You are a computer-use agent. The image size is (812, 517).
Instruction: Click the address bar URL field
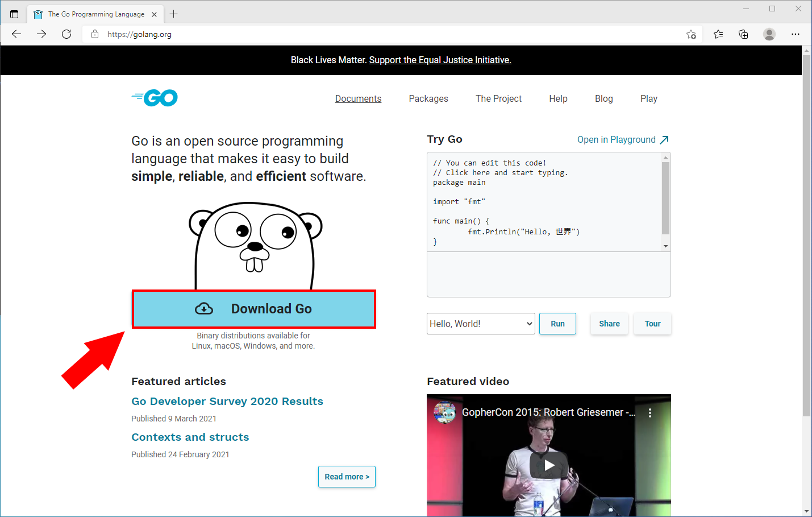coord(392,34)
